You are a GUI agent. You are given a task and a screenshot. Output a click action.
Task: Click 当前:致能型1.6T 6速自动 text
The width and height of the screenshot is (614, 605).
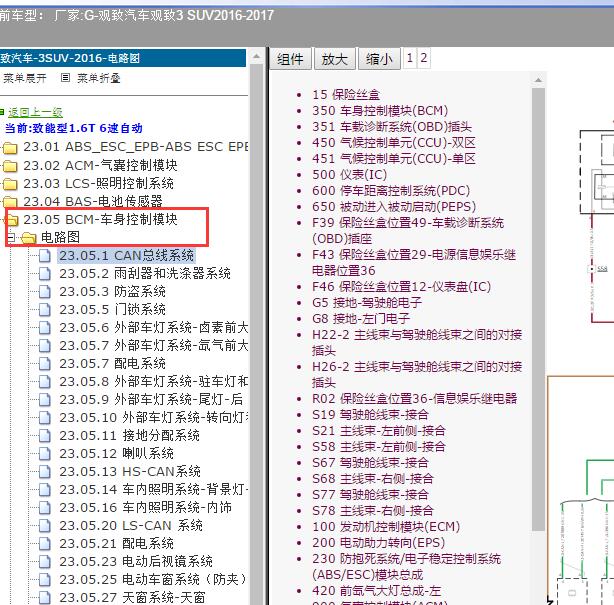tap(74, 128)
